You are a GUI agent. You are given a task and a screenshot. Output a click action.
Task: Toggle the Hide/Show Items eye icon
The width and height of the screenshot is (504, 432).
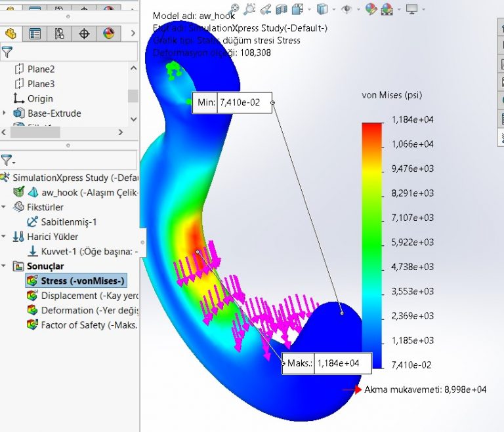coord(346,9)
